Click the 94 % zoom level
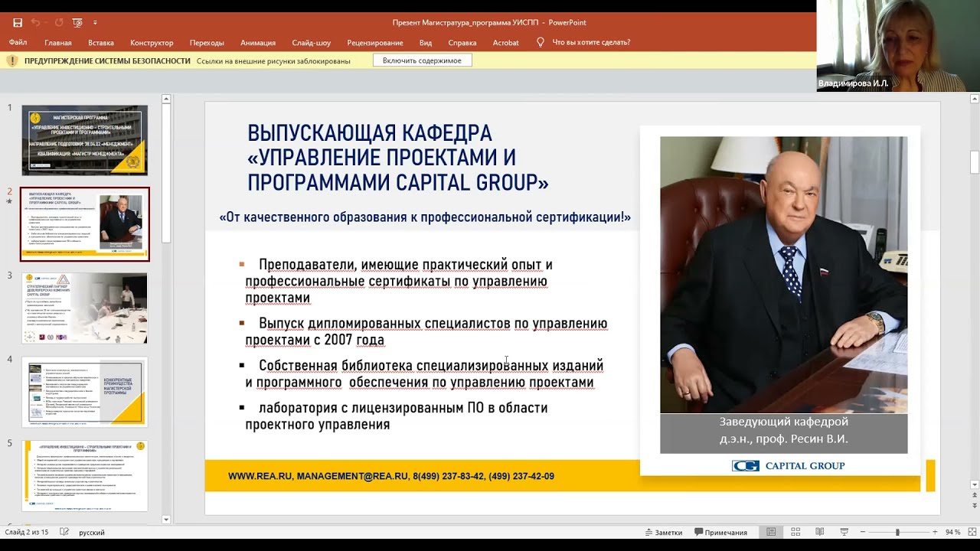The image size is (980, 551). click(x=952, y=532)
